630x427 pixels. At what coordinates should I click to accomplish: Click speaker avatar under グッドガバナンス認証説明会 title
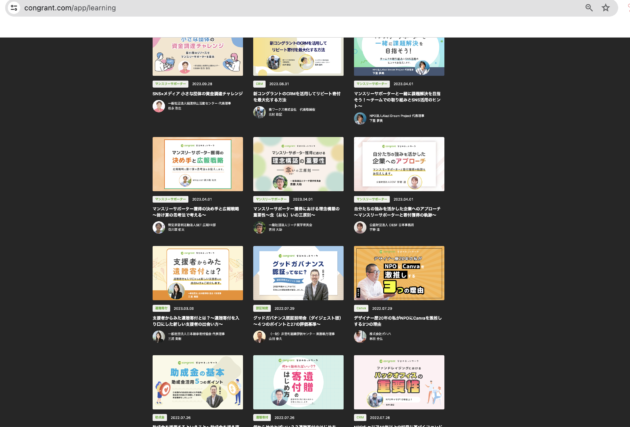pyautogui.click(x=260, y=336)
